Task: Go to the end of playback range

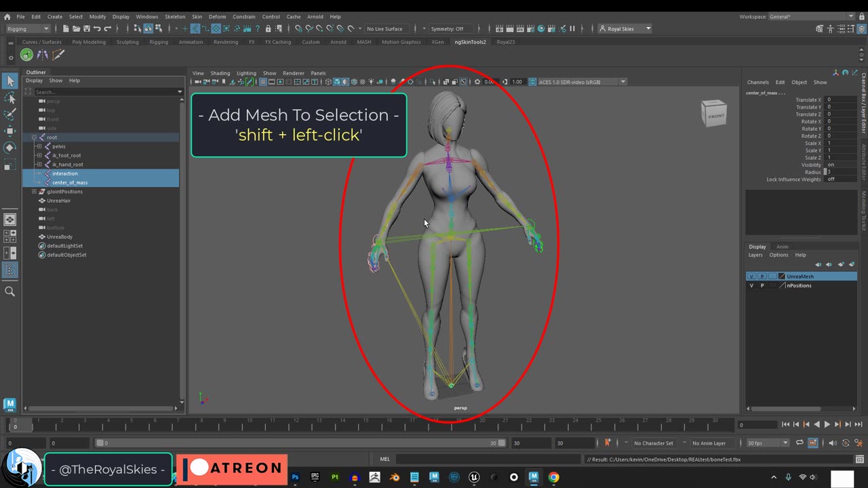Action: 859,424
